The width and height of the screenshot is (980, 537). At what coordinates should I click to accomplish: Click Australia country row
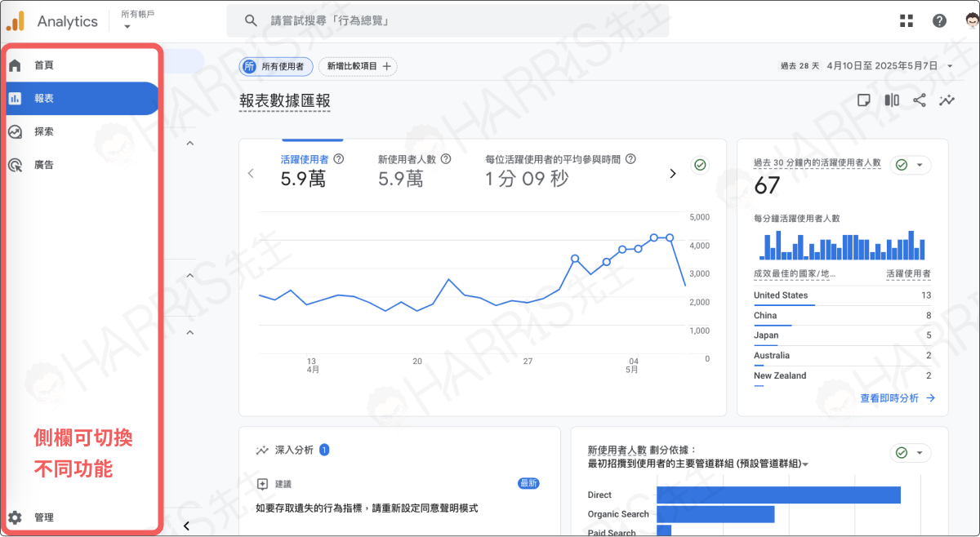coord(842,356)
